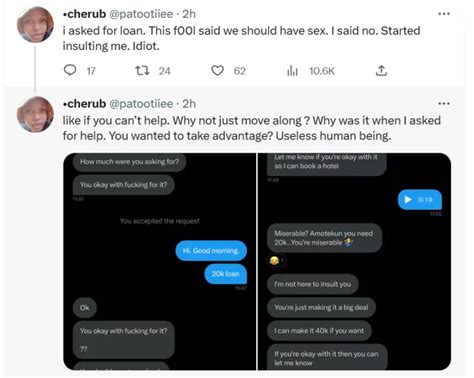Click the laughing emoji reaction
The width and height of the screenshot is (474, 378).
coord(276,260)
